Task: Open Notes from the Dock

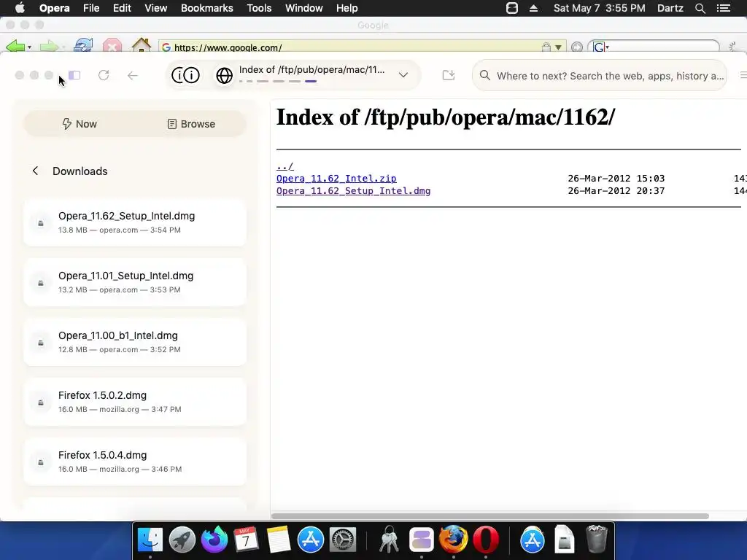Action: pyautogui.click(x=278, y=540)
